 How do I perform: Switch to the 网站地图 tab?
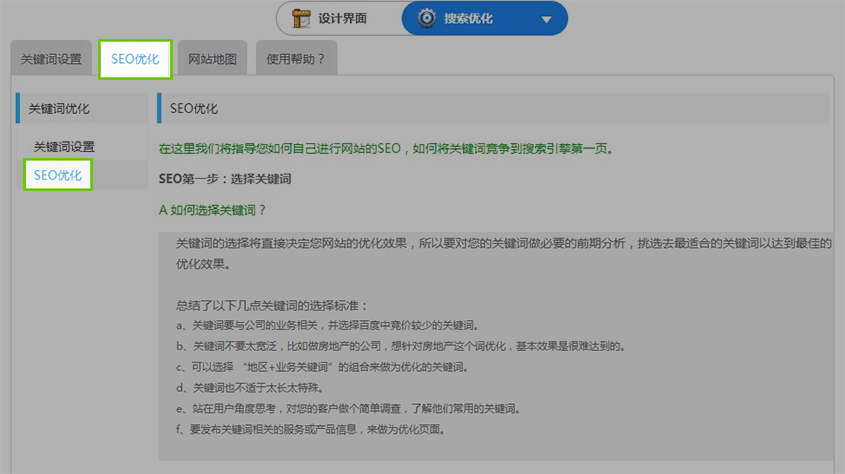point(213,59)
